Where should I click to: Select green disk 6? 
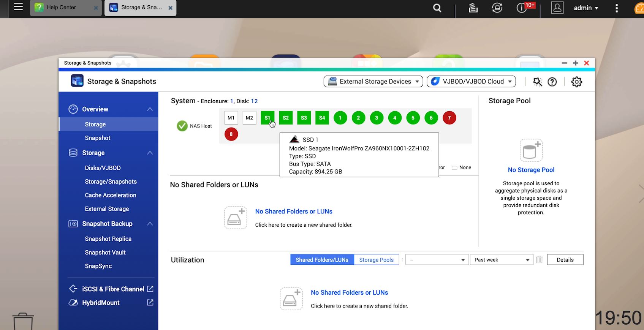point(431,118)
